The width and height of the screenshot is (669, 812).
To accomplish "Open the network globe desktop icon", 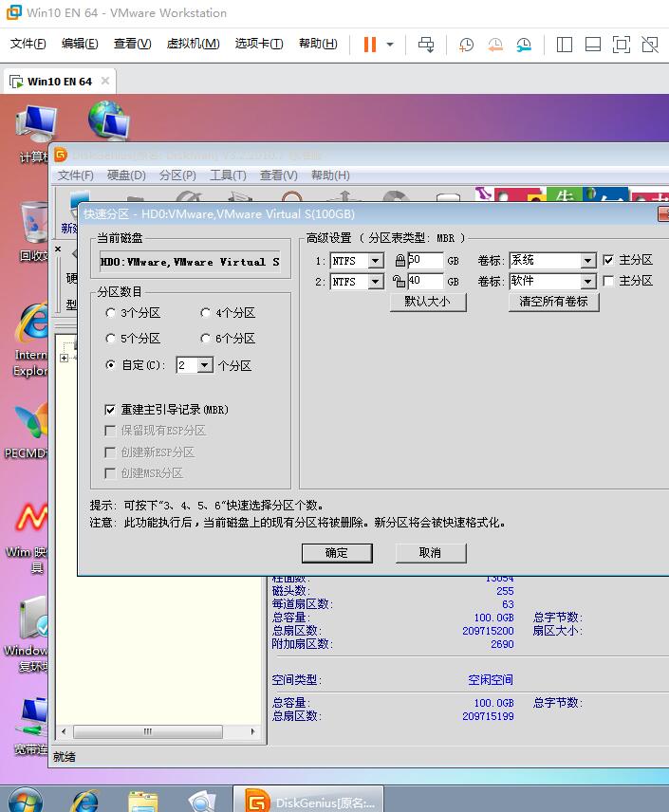I will click(x=108, y=120).
